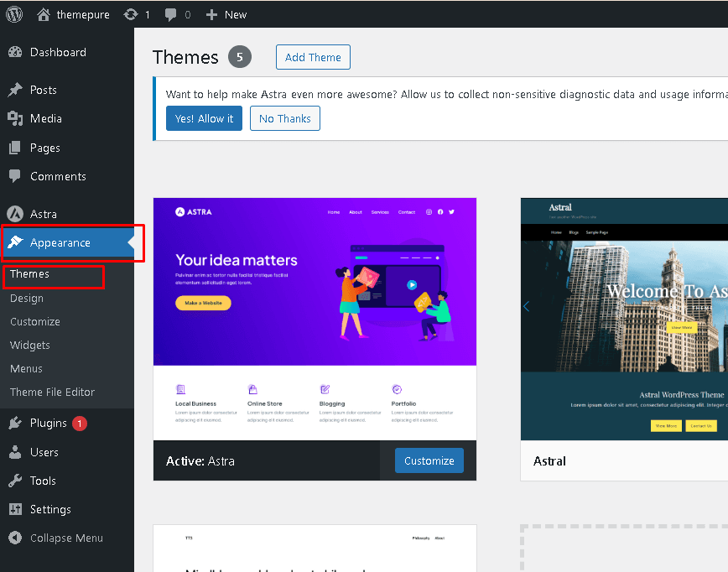This screenshot has height=572, width=728.
Task: Customize the active Astra theme
Action: [429, 460]
